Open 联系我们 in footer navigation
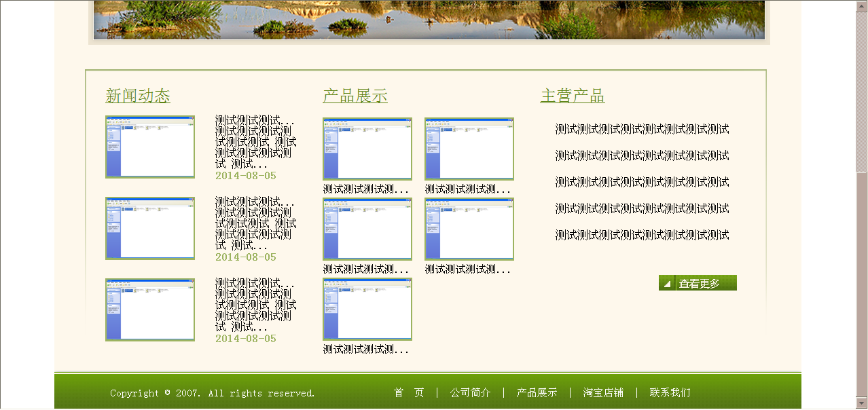The width and height of the screenshot is (868, 410). 670,392
